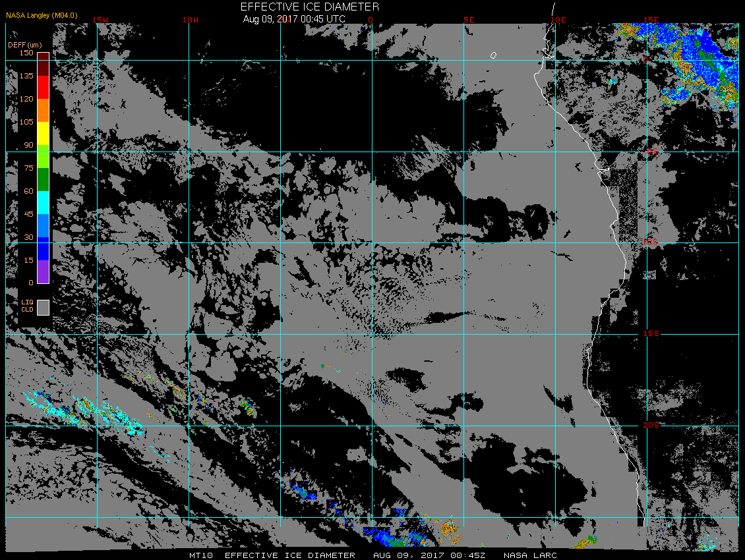Image resolution: width=745 pixels, height=560 pixels.
Task: Click the '10W' longitude label
Action: (x=191, y=20)
